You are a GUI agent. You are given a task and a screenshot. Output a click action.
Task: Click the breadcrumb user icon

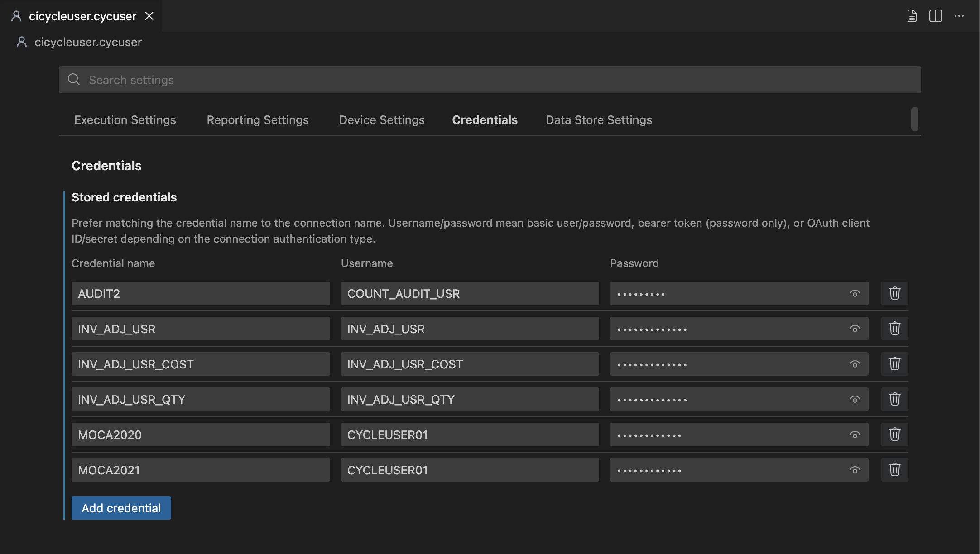(x=21, y=42)
